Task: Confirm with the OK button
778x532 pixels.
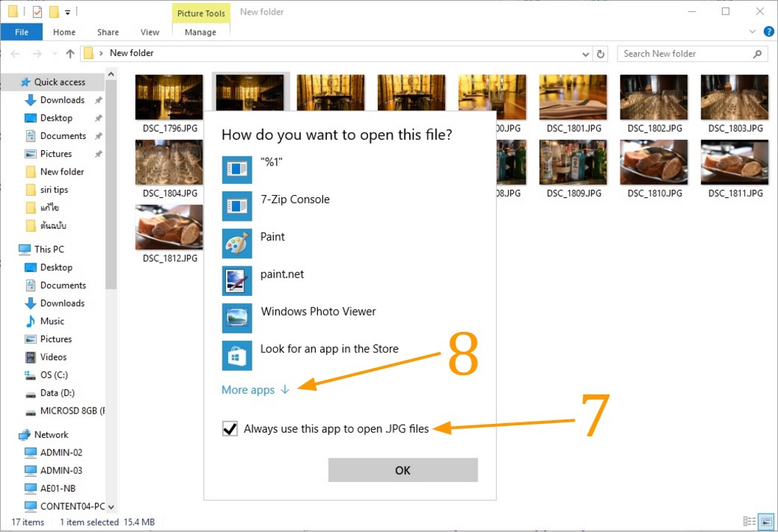Action: [x=403, y=470]
